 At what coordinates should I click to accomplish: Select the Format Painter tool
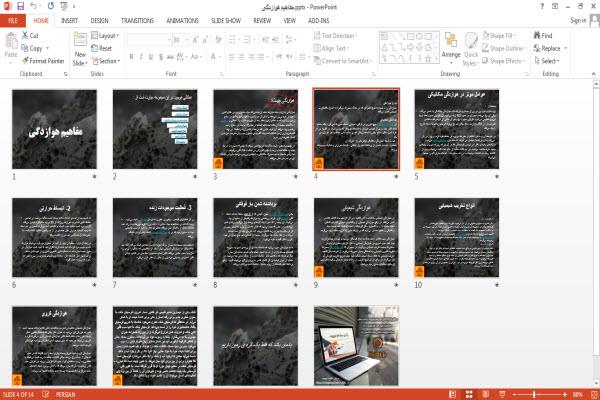(43, 61)
